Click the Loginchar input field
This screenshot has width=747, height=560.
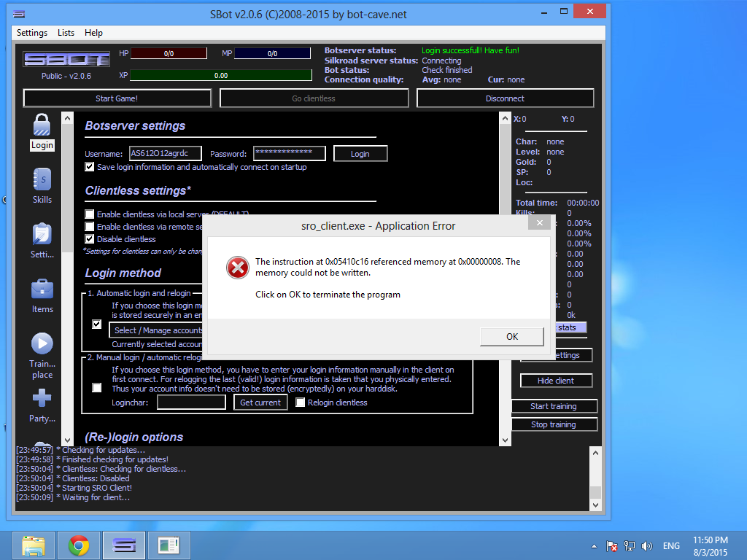tap(191, 402)
